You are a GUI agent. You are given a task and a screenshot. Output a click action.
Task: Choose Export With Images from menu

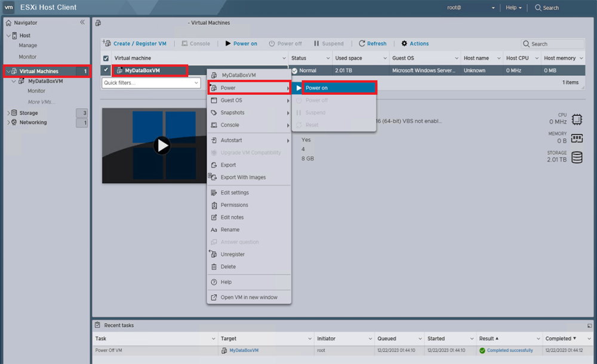pos(249,177)
